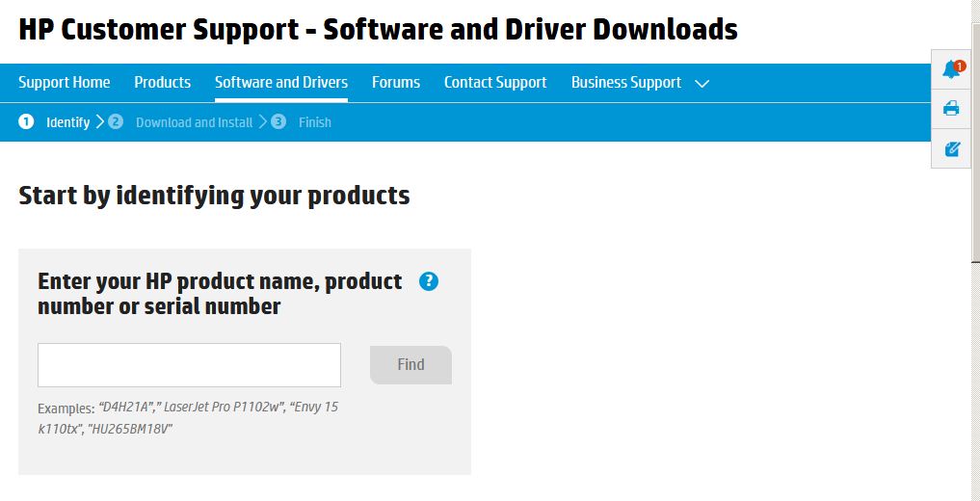Open the Forums page
Image resolution: width=980 pixels, height=501 pixels.
pyautogui.click(x=396, y=83)
